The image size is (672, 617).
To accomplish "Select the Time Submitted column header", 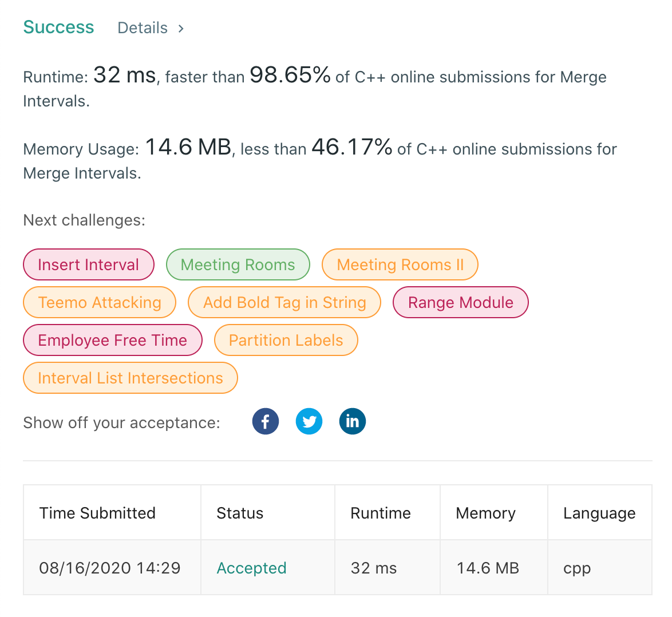I will tap(97, 513).
